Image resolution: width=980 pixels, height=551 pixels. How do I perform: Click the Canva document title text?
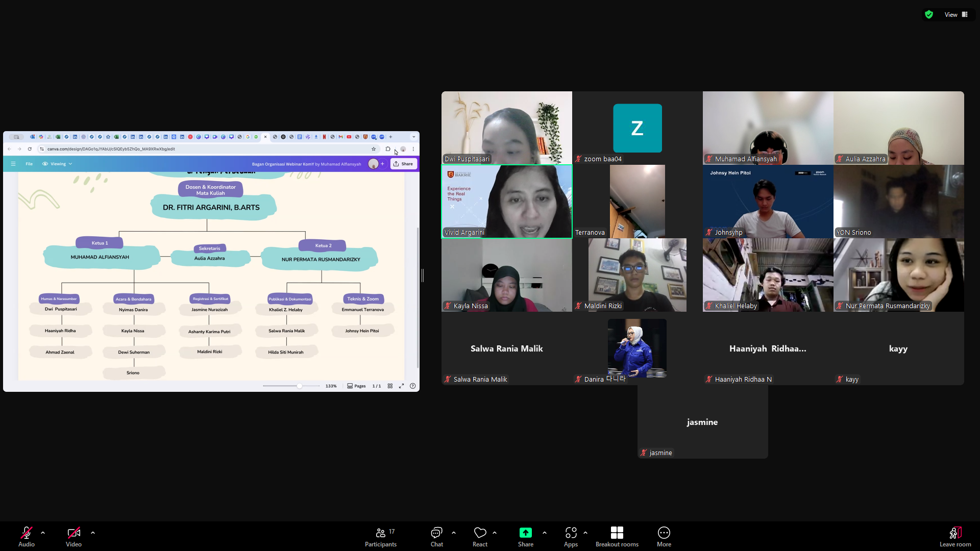point(306,164)
